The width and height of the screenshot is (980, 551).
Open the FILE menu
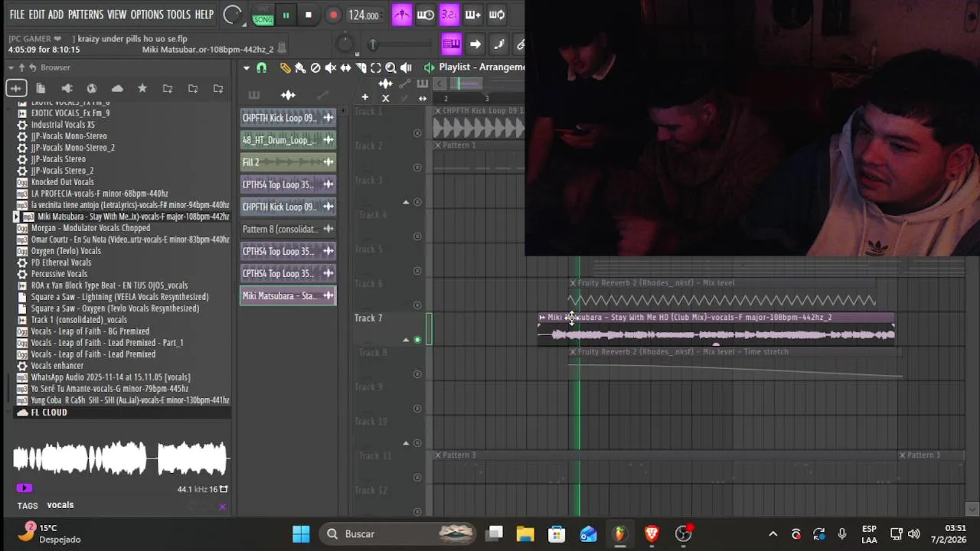coord(17,15)
